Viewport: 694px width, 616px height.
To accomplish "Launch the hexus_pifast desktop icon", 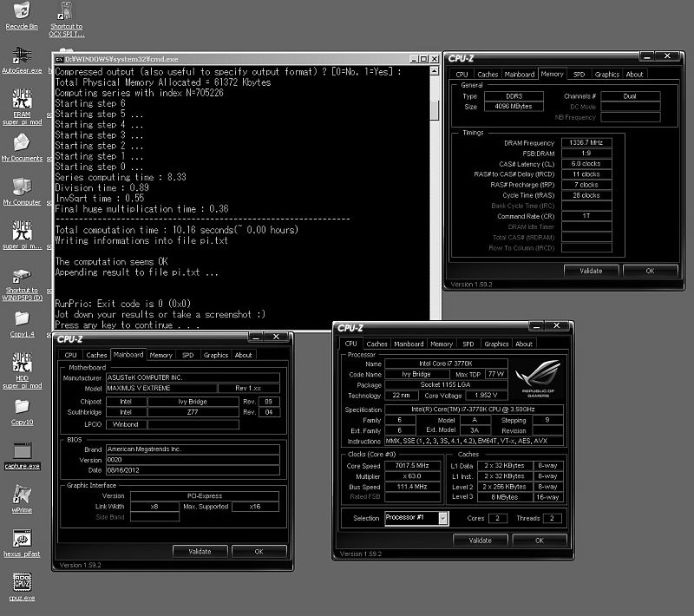I will pyautogui.click(x=22, y=542).
